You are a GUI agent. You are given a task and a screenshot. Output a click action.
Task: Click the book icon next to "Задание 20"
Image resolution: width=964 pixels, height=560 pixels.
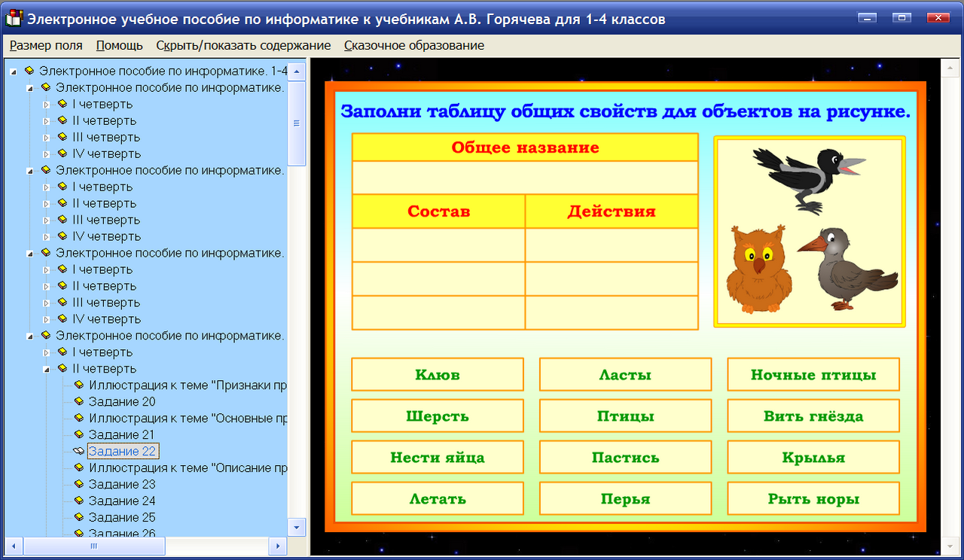tap(78, 401)
